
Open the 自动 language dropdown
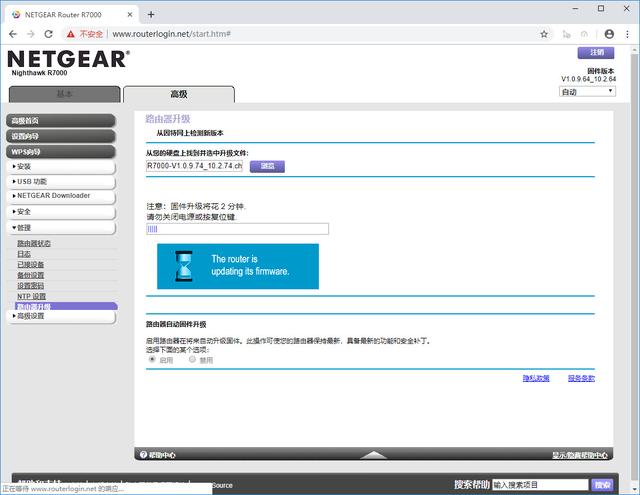[x=587, y=92]
